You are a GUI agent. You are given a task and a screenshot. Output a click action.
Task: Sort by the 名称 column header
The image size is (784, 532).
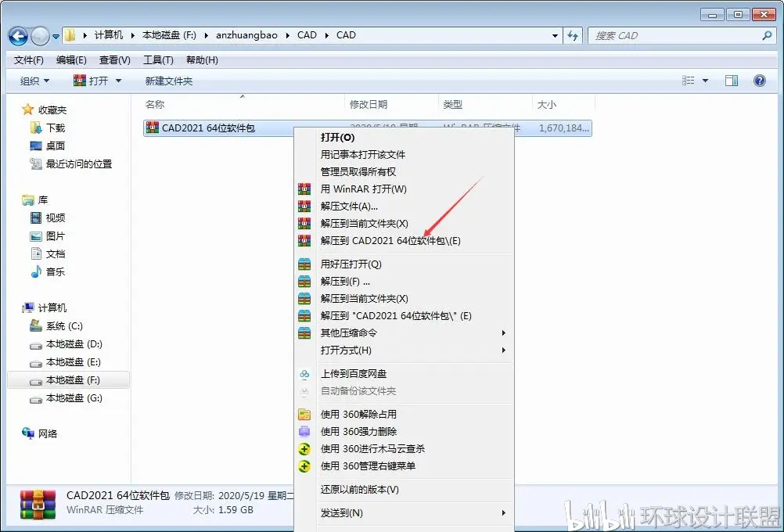(x=155, y=105)
